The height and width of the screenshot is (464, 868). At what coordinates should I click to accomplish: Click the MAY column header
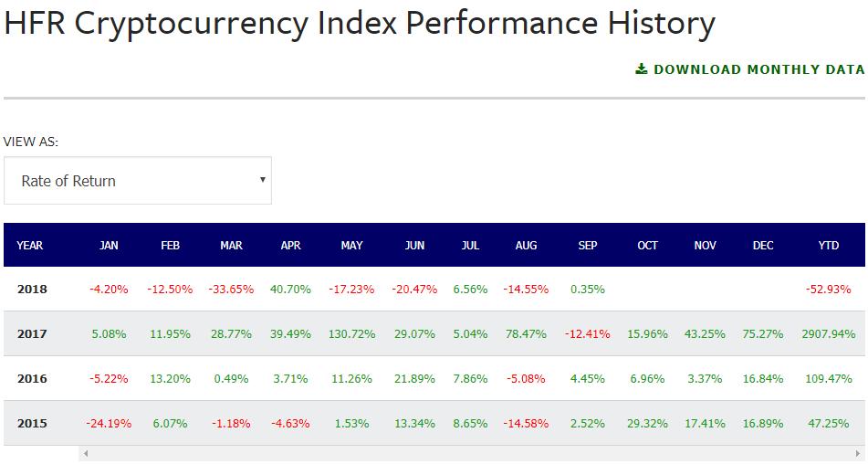(x=351, y=246)
